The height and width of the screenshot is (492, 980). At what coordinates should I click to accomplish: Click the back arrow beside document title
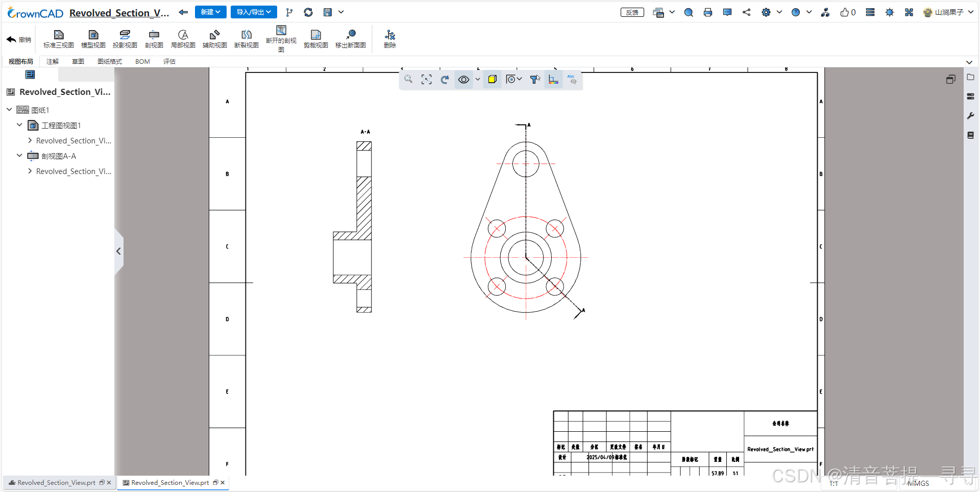pyautogui.click(x=183, y=12)
